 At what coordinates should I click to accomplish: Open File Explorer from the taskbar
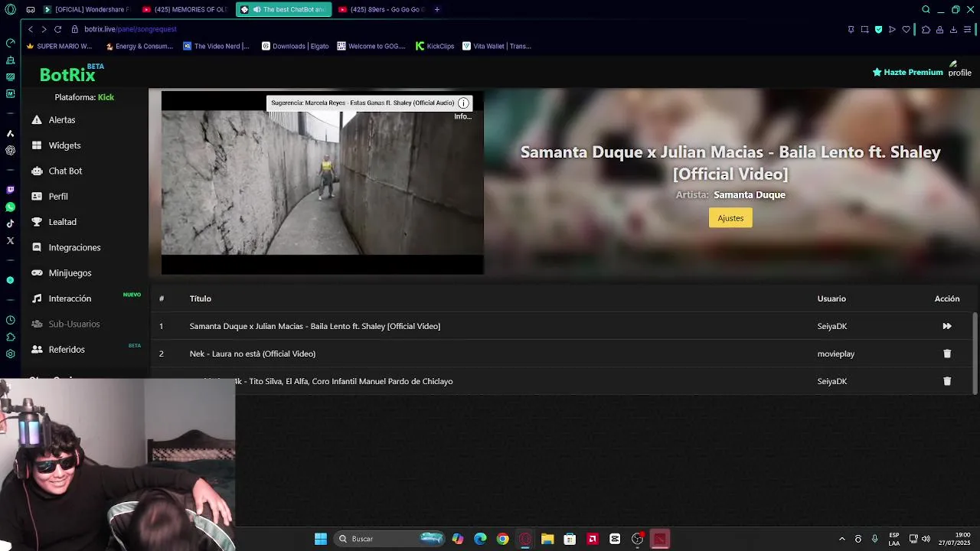[547, 539]
